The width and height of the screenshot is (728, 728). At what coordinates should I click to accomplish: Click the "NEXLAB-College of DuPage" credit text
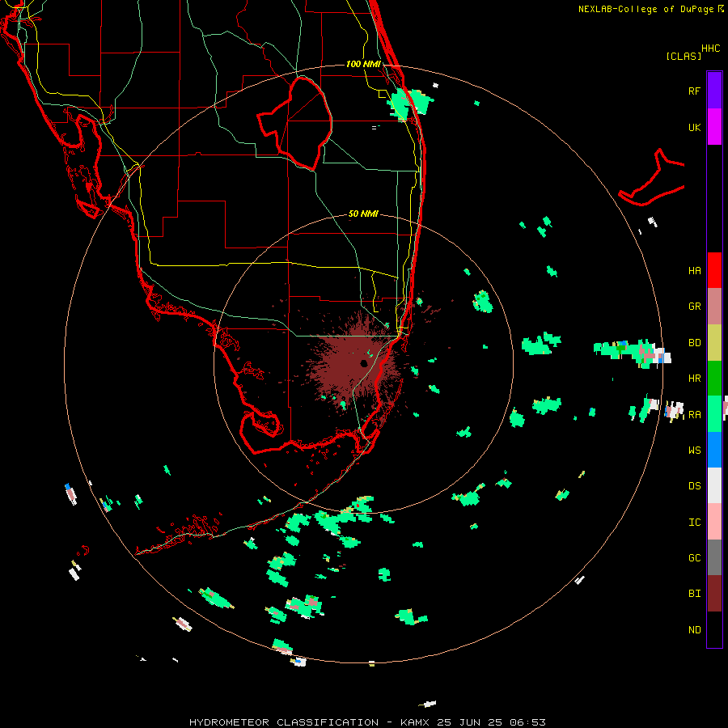(x=645, y=9)
